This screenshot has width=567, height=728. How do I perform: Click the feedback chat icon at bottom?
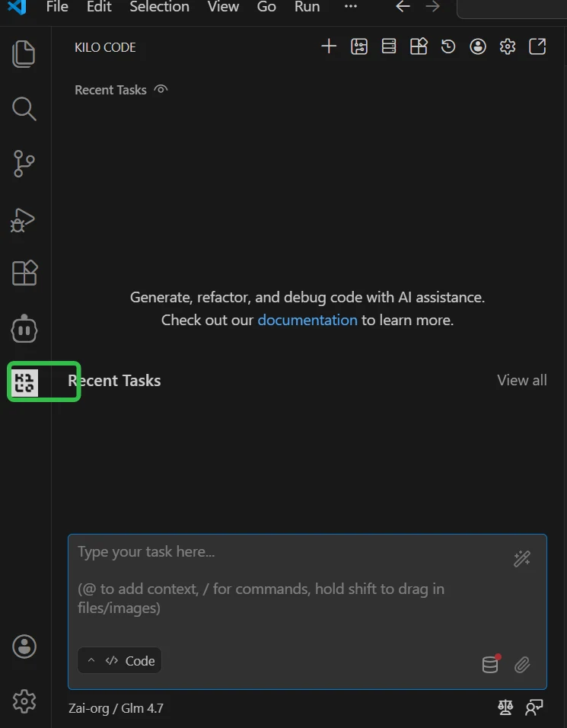[534, 707]
